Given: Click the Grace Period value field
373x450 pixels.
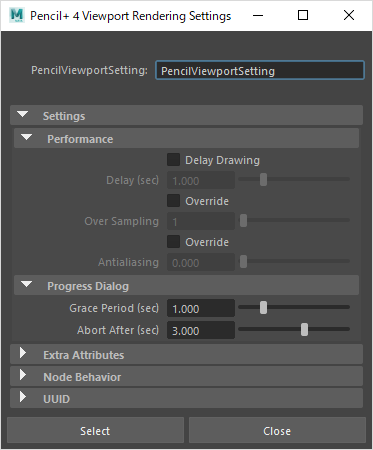Looking at the screenshot, I should (x=201, y=308).
